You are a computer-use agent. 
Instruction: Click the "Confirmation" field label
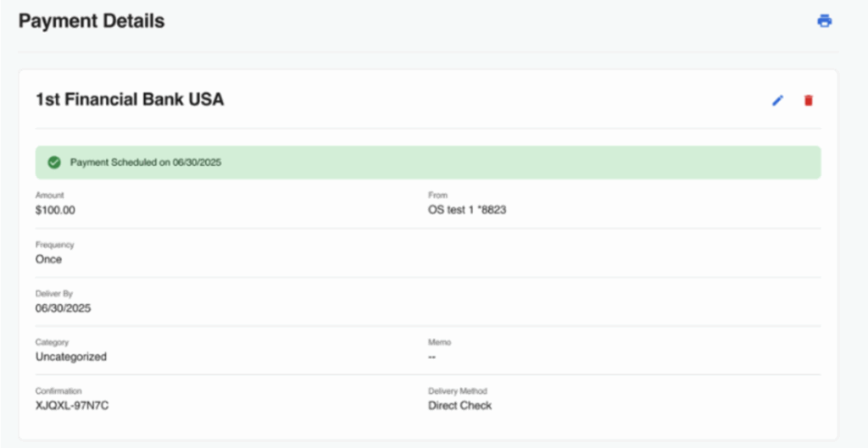click(58, 391)
